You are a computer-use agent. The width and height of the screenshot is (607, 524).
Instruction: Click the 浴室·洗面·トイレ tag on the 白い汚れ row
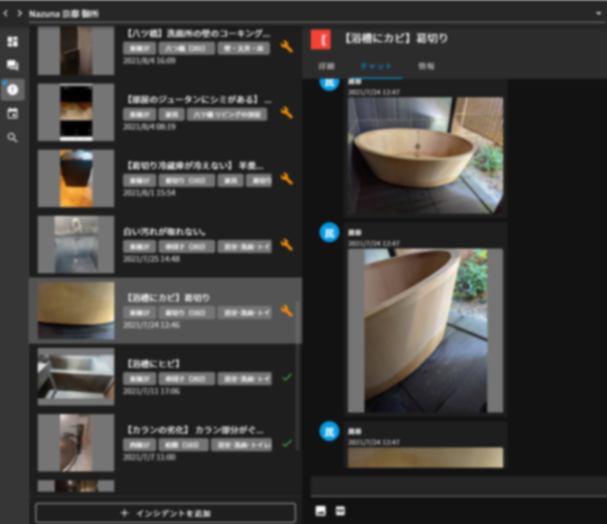coord(245,247)
